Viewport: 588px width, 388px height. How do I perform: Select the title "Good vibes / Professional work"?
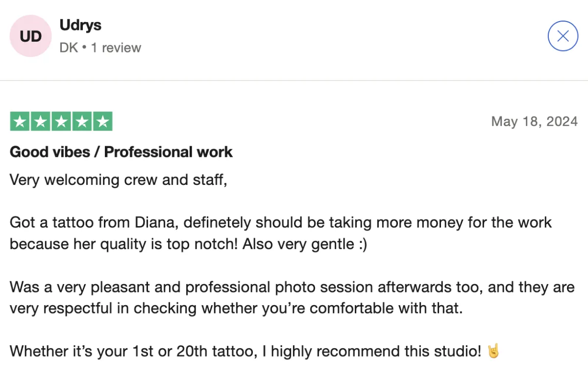coord(121,152)
